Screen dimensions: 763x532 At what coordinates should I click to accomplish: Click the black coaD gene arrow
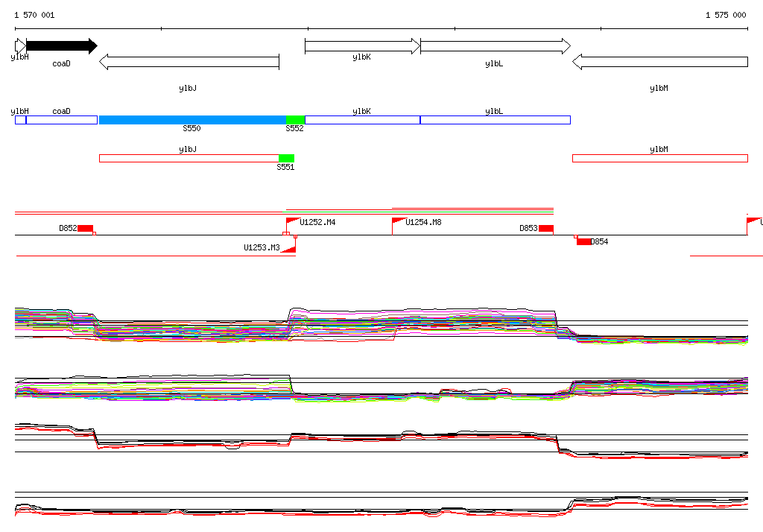[62, 45]
